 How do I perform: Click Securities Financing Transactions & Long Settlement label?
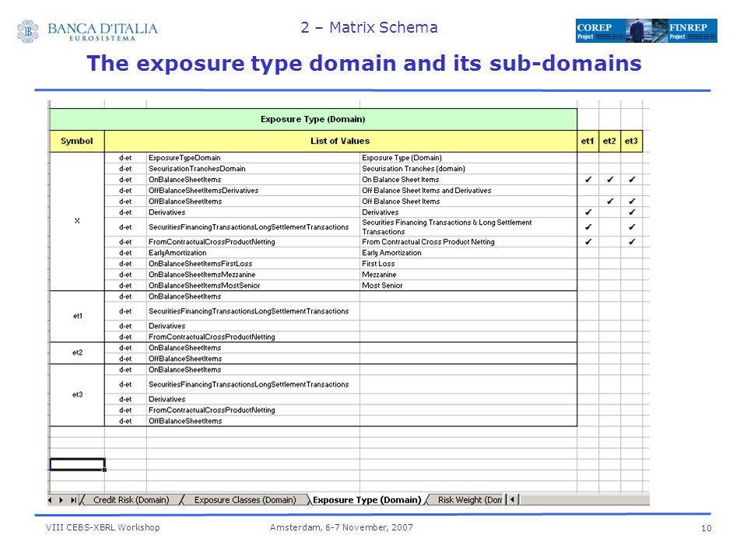(x=468, y=227)
